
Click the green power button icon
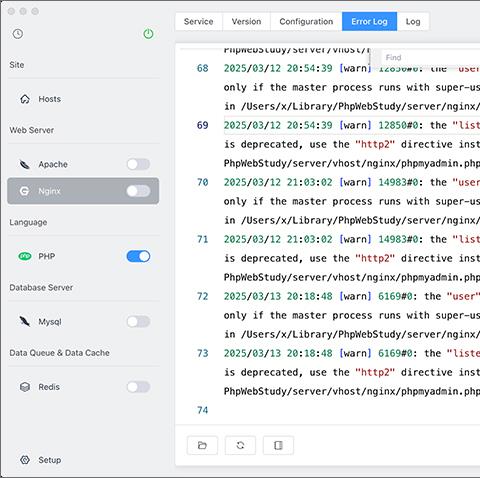(x=148, y=34)
